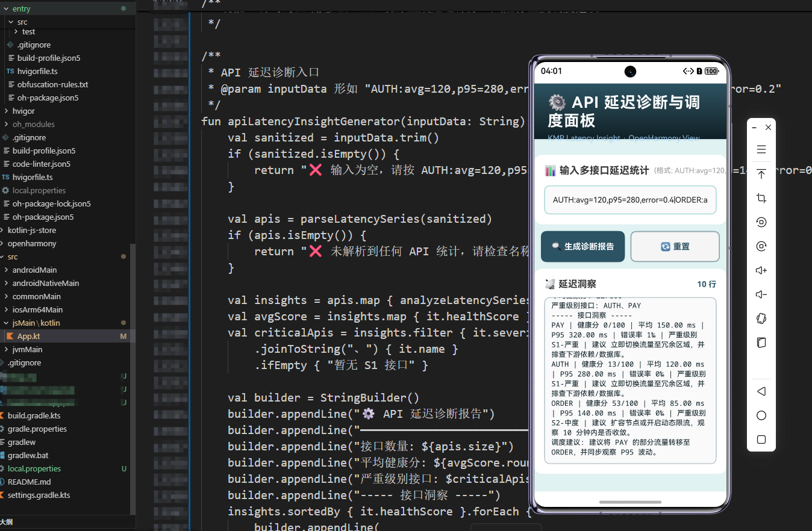Screen dimensions: 812x531
Task: Open the emulator hamburger menu
Action: 761,149
